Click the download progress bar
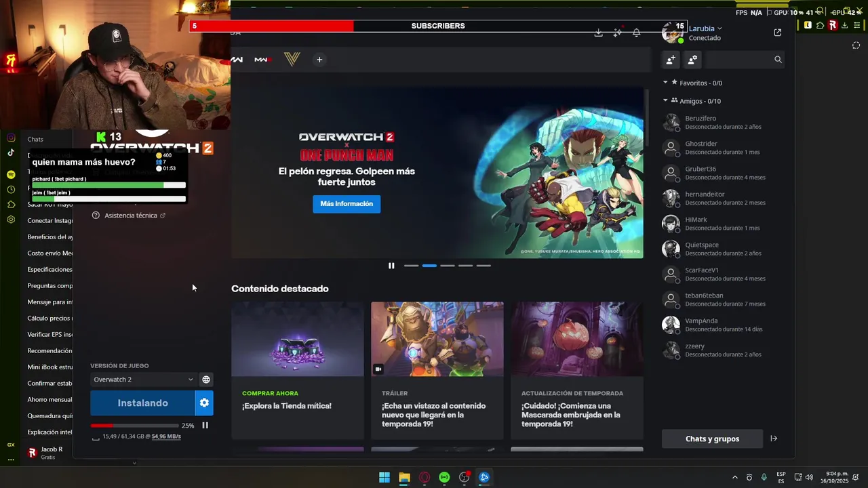 pos(135,426)
